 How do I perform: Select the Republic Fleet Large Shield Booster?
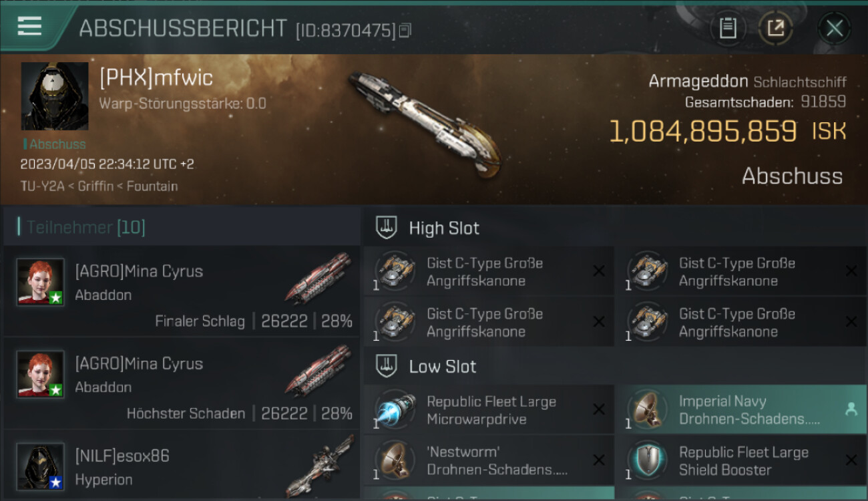click(x=740, y=461)
